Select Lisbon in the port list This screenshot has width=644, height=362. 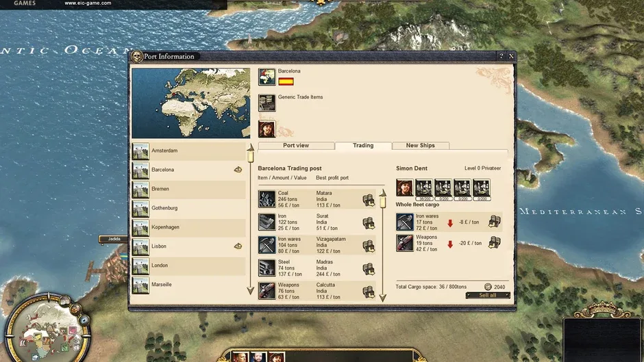click(188, 246)
